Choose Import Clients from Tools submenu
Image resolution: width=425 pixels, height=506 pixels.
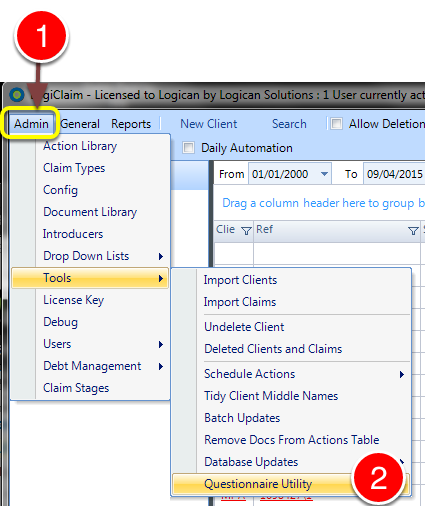pyautogui.click(x=291, y=280)
